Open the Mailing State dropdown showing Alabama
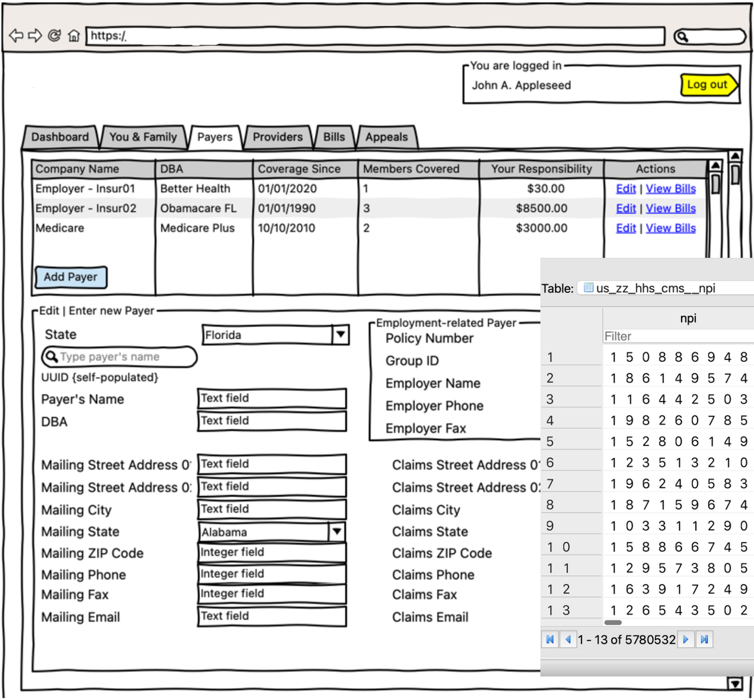 (x=336, y=532)
